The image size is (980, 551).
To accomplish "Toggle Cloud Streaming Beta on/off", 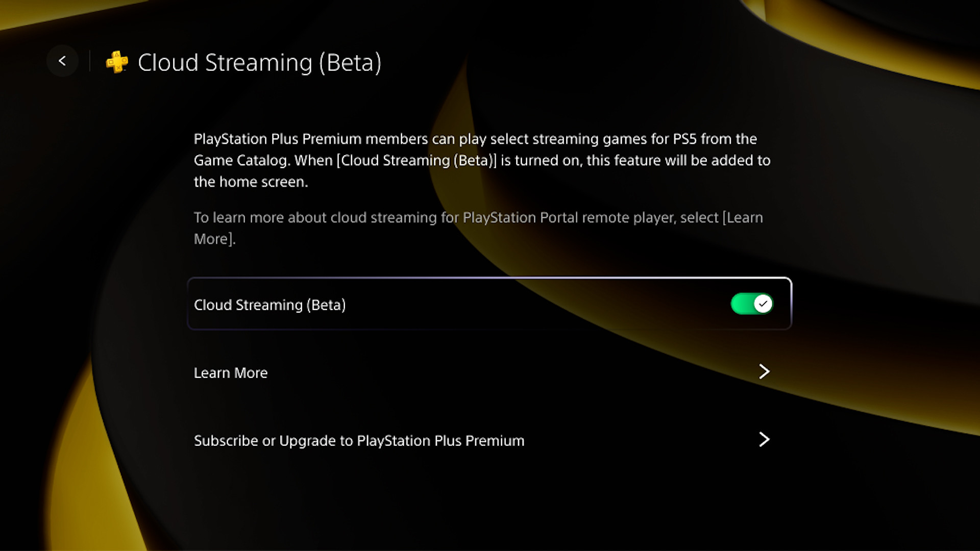I will (752, 304).
